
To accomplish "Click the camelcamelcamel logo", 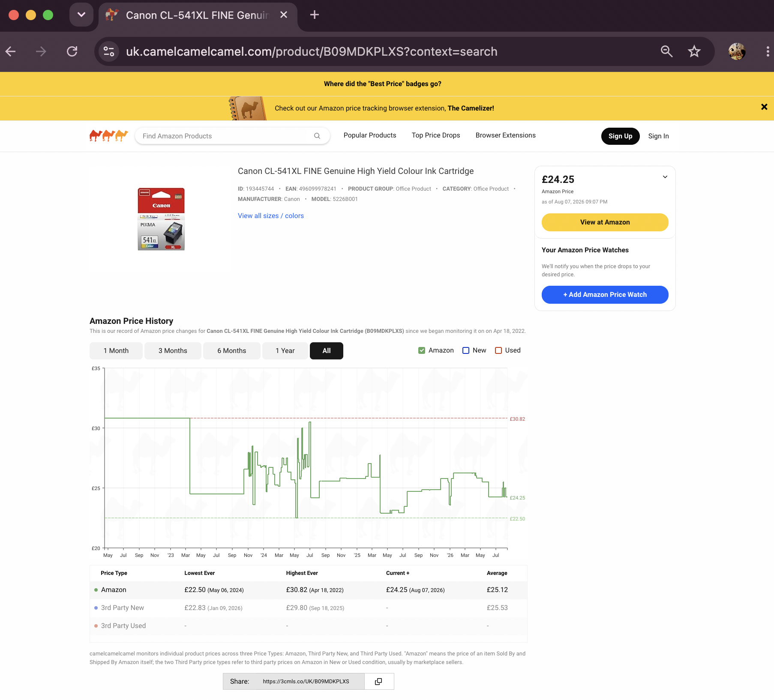I will click(x=109, y=136).
